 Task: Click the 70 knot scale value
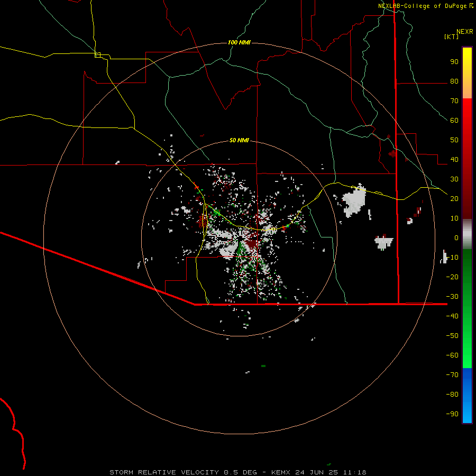[x=454, y=101]
